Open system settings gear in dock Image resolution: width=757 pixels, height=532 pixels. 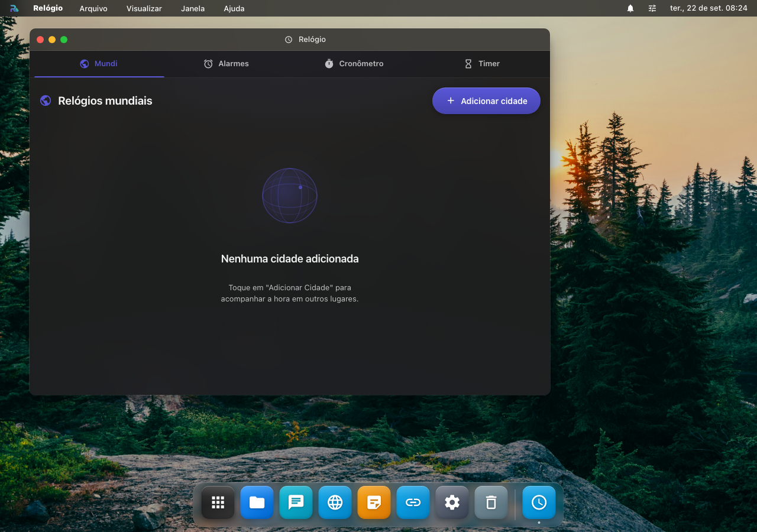tap(452, 502)
